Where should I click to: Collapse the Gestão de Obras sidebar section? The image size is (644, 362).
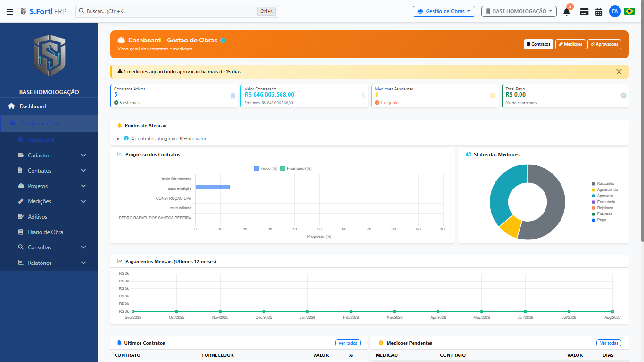[x=49, y=123]
